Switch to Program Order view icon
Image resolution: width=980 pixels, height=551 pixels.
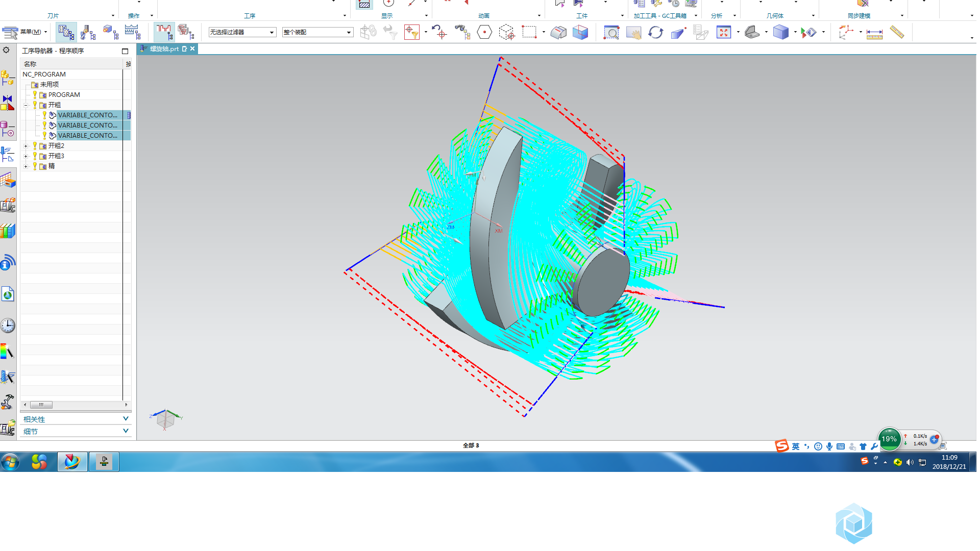pos(66,33)
